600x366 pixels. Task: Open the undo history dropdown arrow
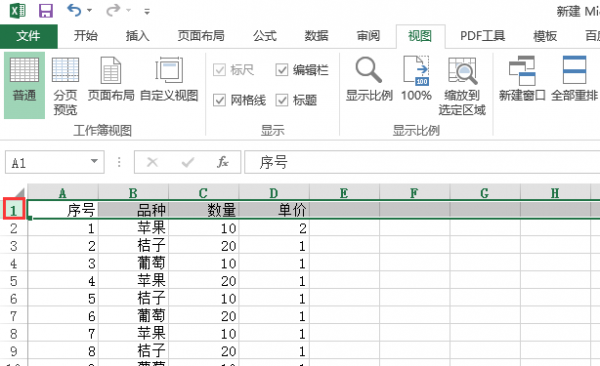tap(90, 10)
